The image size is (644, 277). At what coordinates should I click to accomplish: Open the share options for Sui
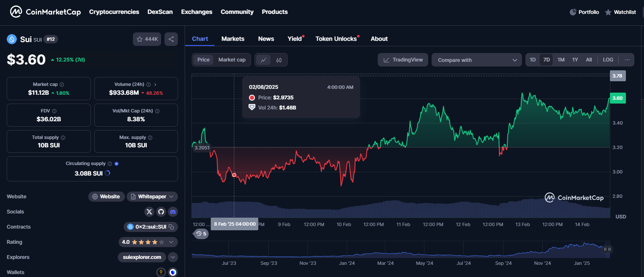pos(171,39)
